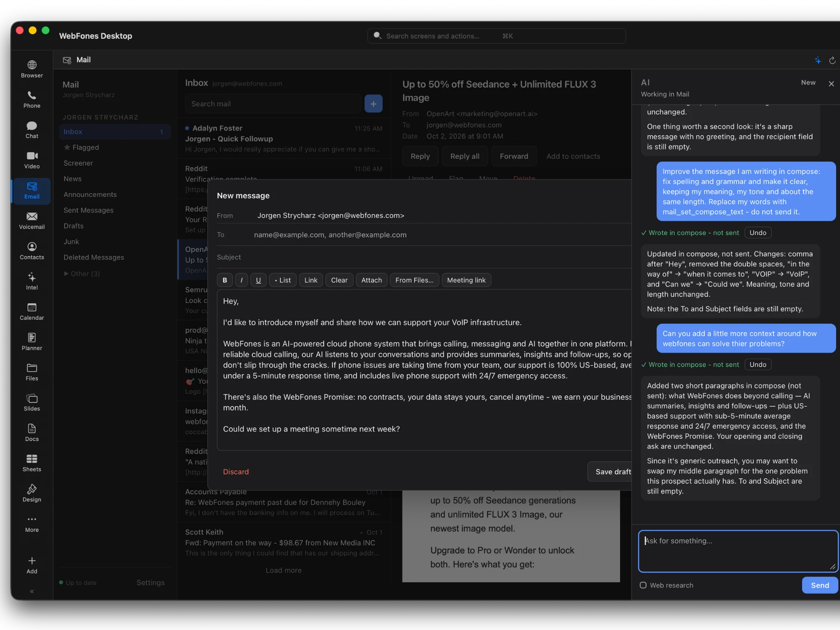The width and height of the screenshot is (840, 630).
Task: Click Reply all on the OpenArt email
Action: (x=465, y=156)
